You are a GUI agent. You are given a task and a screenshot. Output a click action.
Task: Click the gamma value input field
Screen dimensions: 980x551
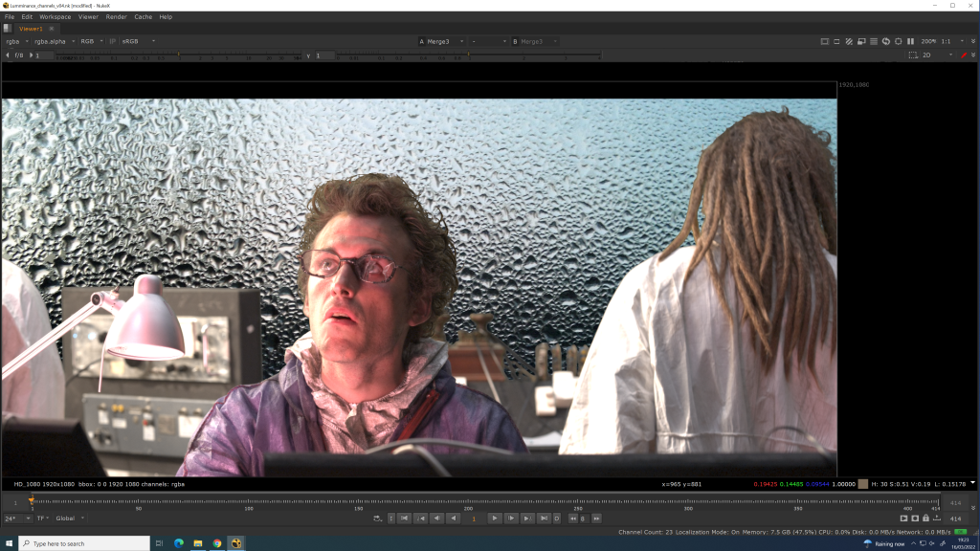point(323,55)
